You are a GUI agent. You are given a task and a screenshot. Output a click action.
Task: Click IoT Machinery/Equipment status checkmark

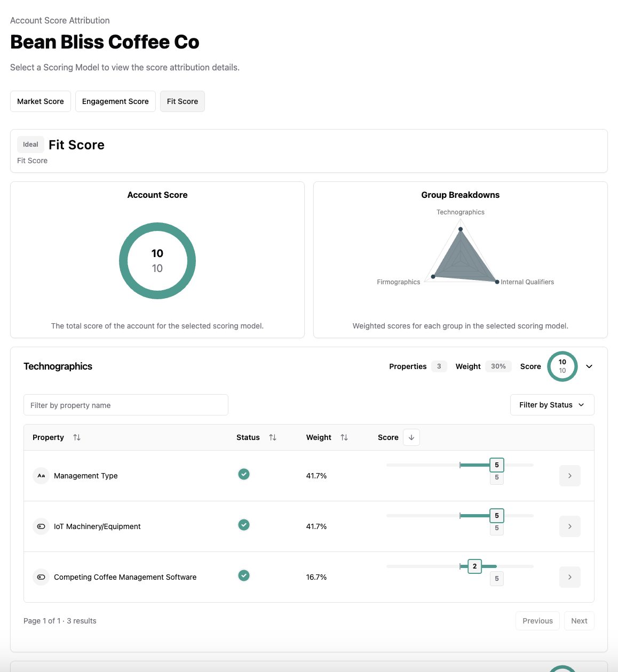tap(244, 525)
